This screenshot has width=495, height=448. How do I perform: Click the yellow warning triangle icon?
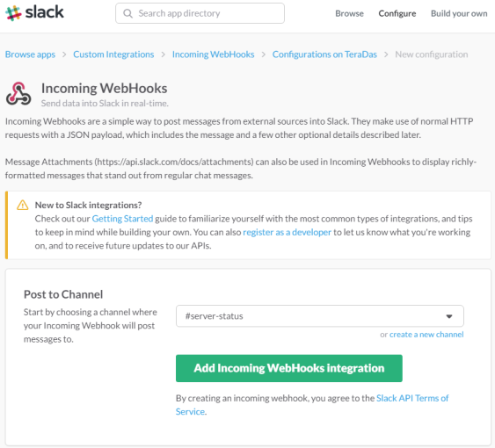pos(22,205)
